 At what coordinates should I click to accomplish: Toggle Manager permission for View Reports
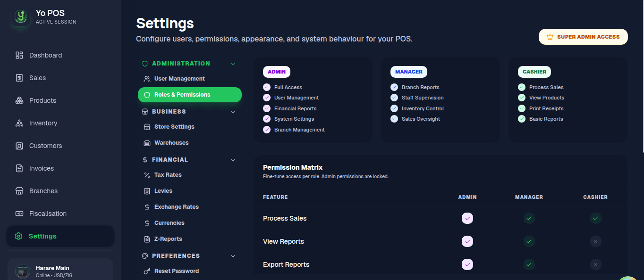(x=529, y=241)
